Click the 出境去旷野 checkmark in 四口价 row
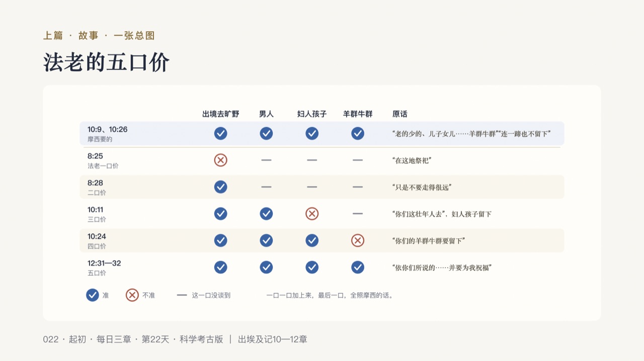644x361 pixels. [x=220, y=240]
